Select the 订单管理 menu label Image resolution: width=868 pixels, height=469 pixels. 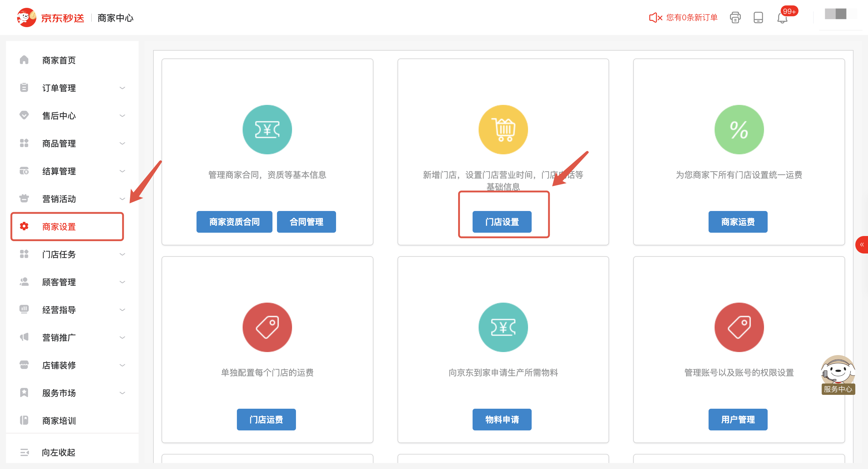(x=59, y=88)
